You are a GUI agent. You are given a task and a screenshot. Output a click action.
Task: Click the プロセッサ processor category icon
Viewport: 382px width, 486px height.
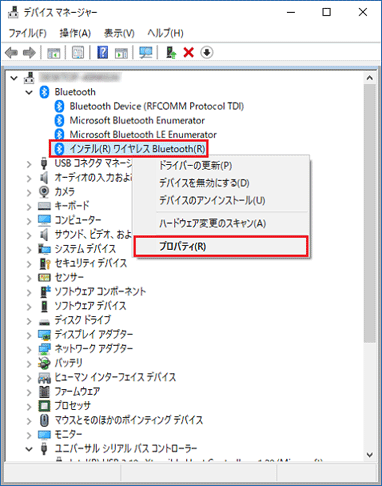click(44, 406)
